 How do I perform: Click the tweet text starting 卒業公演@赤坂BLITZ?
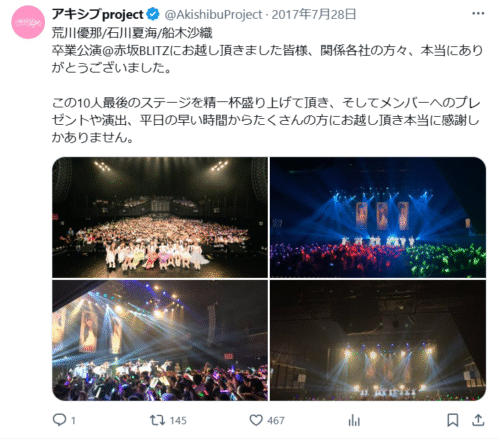click(267, 59)
